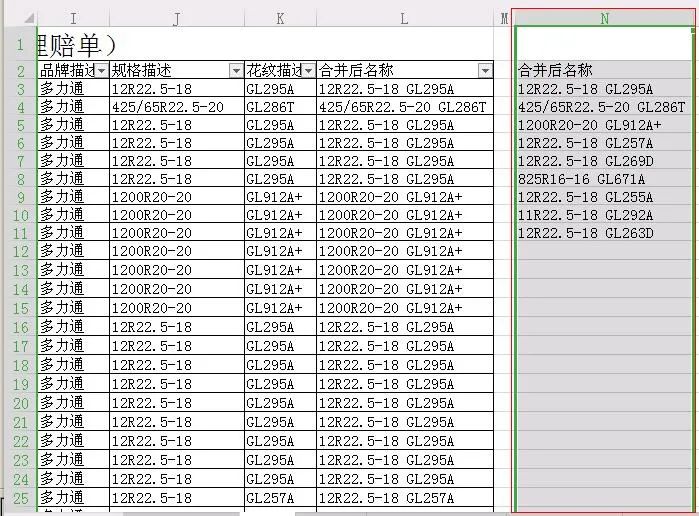The image size is (699, 516).
Task: Select column K header
Action: click(x=280, y=18)
